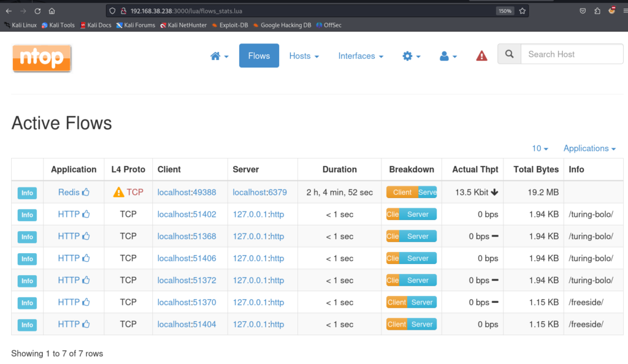
Task: Open client link localhost:49388
Action: (186, 192)
